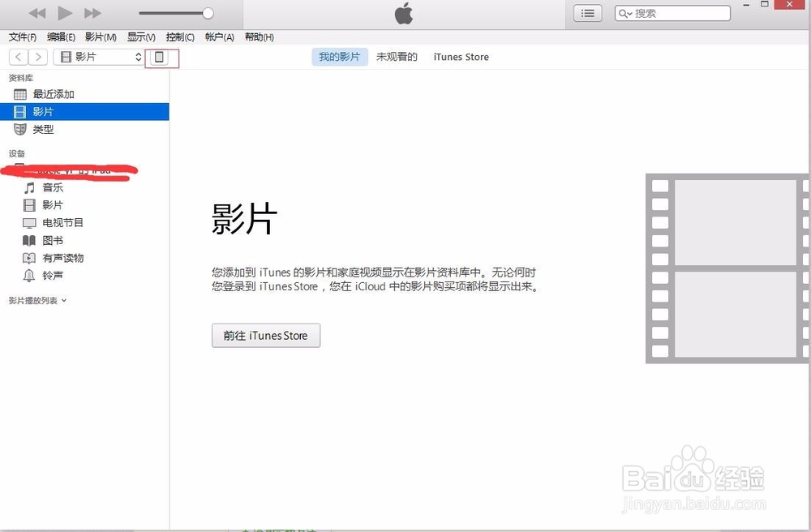The width and height of the screenshot is (811, 532).
Task: Click the 设备 section header
Action: tap(16, 153)
